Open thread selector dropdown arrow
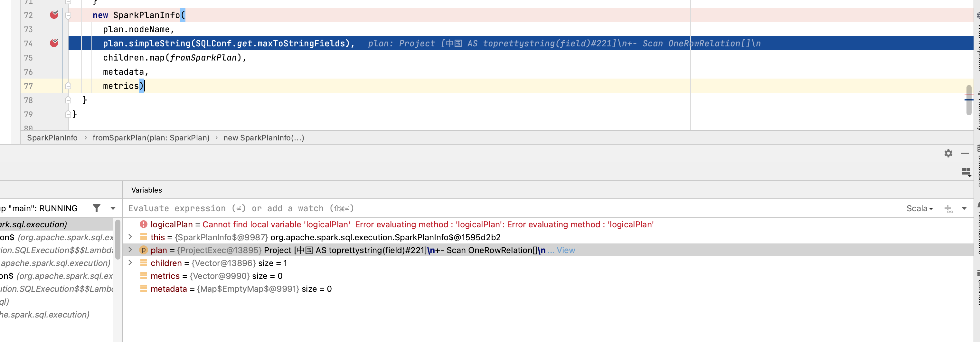This screenshot has height=342, width=980. point(113,208)
